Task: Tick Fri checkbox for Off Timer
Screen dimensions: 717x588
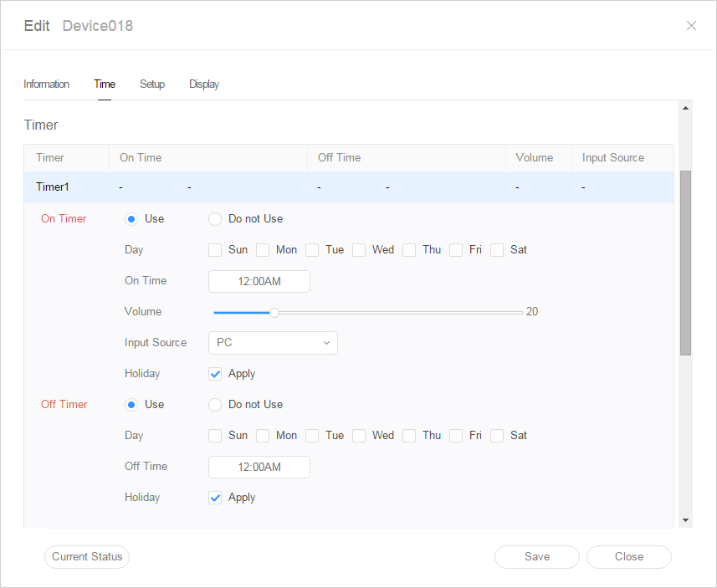Action: [457, 436]
